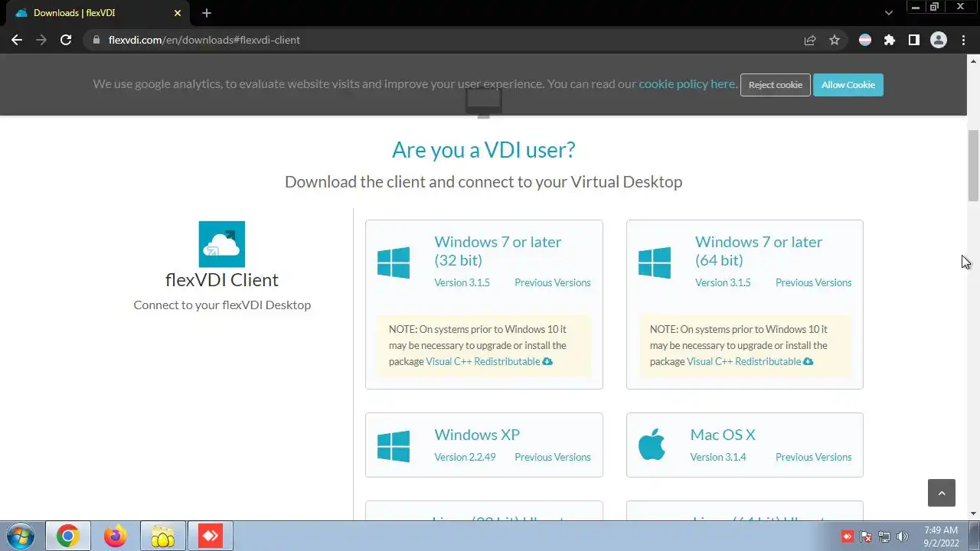Open the red AnyDesk taskbar icon

(211, 536)
